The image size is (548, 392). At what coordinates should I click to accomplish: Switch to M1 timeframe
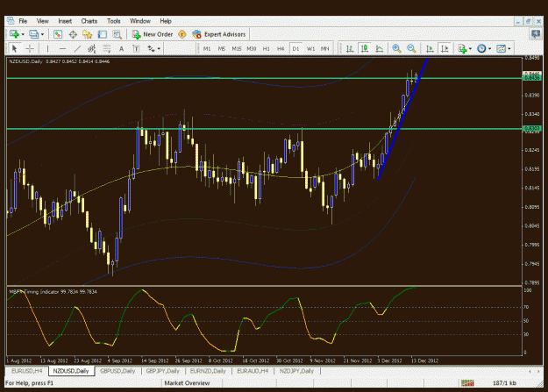(207, 48)
